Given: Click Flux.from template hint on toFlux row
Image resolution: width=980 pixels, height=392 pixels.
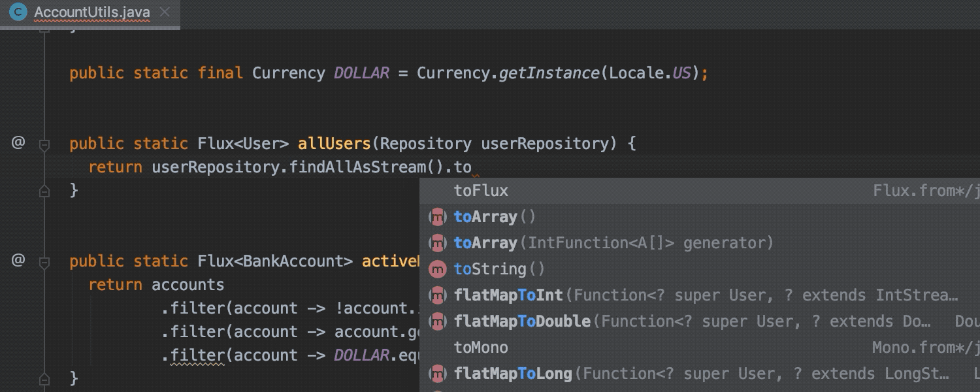Looking at the screenshot, I should click(x=926, y=191).
